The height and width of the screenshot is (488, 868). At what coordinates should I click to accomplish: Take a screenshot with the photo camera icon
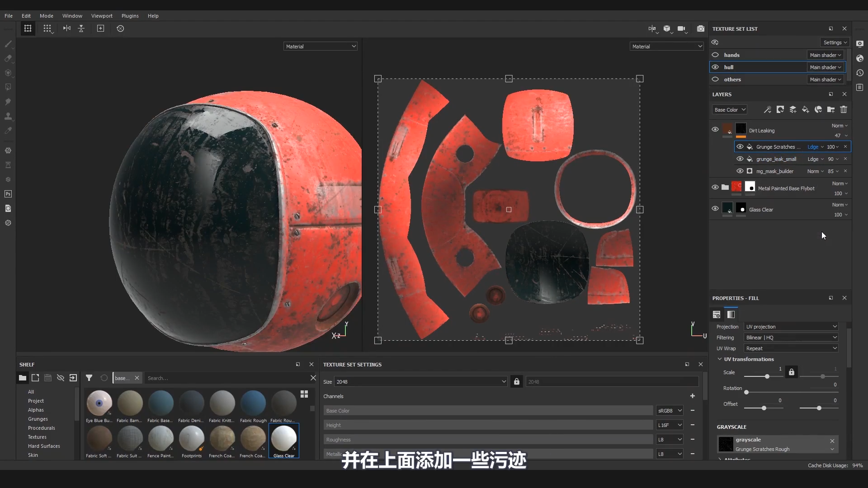coord(701,29)
